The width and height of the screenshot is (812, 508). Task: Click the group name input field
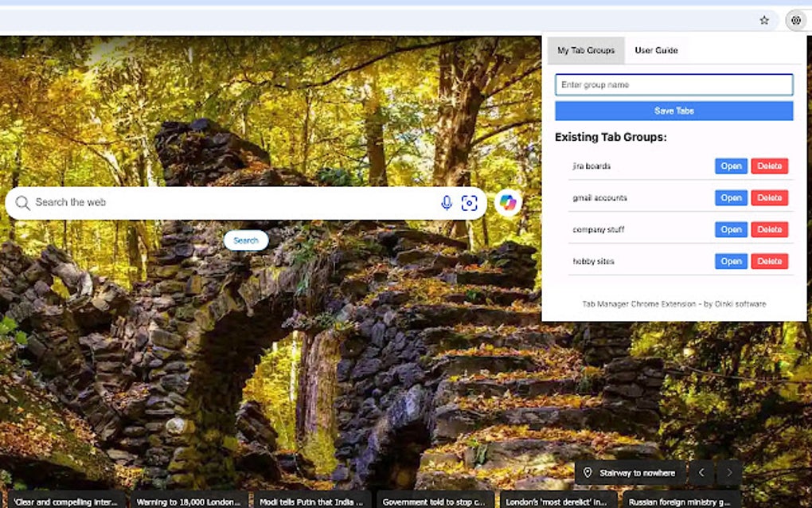[x=673, y=84]
